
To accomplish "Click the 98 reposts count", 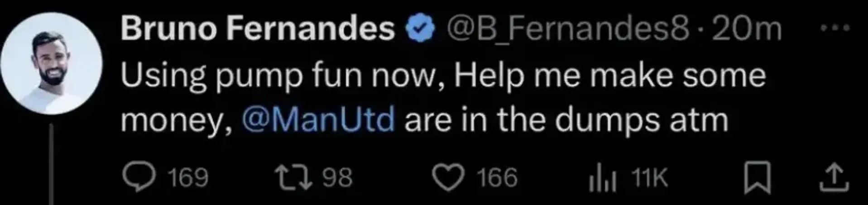I will click(337, 177).
